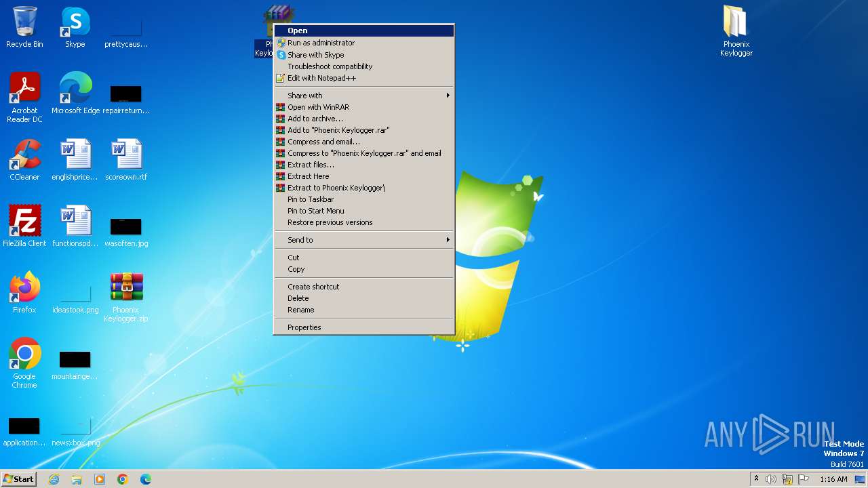Click the taskbar clock showing 1:16 AM
The height and width of the screenshot is (488, 868).
coord(833,479)
